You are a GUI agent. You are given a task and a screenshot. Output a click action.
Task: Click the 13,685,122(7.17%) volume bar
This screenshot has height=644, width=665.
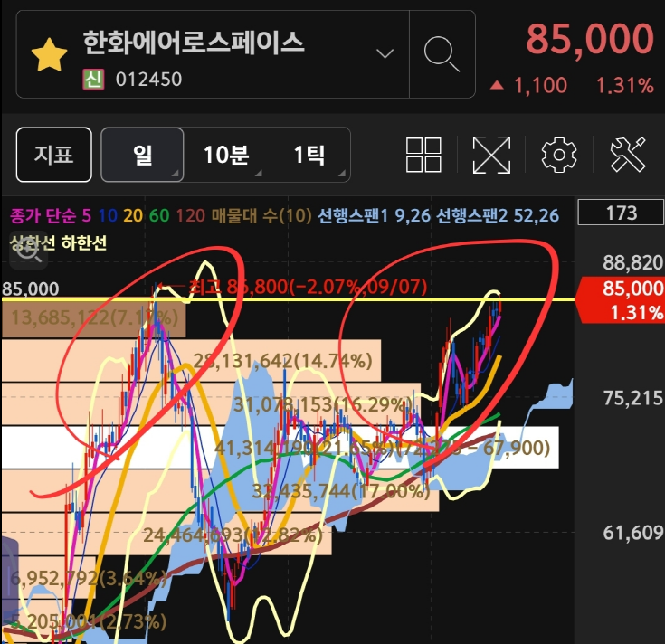tap(94, 318)
